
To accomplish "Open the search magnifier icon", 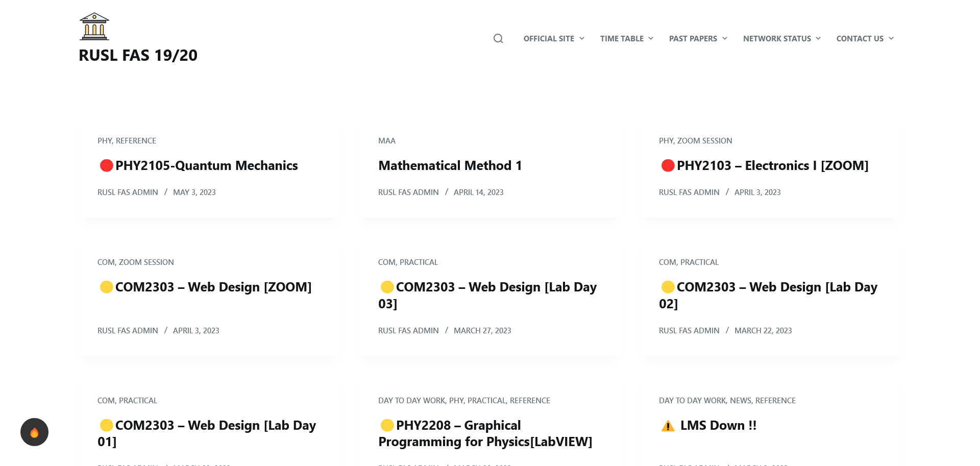I will 498,38.
